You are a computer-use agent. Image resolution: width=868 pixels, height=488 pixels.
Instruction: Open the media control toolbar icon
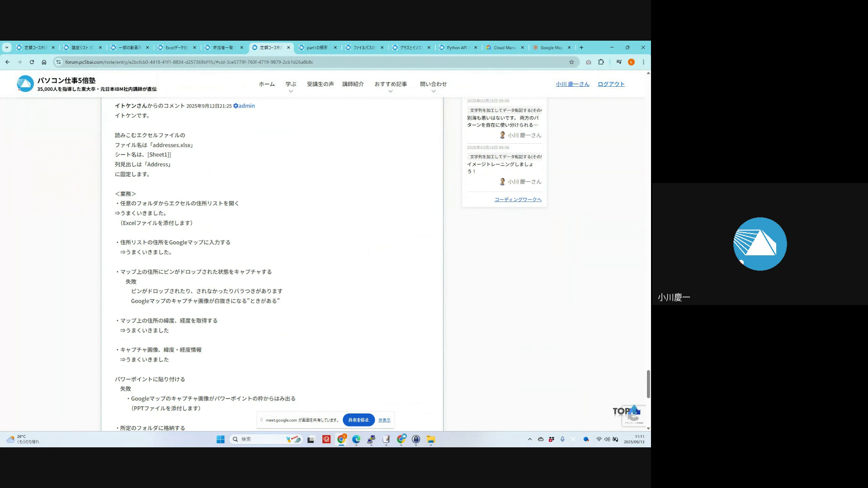(619, 62)
